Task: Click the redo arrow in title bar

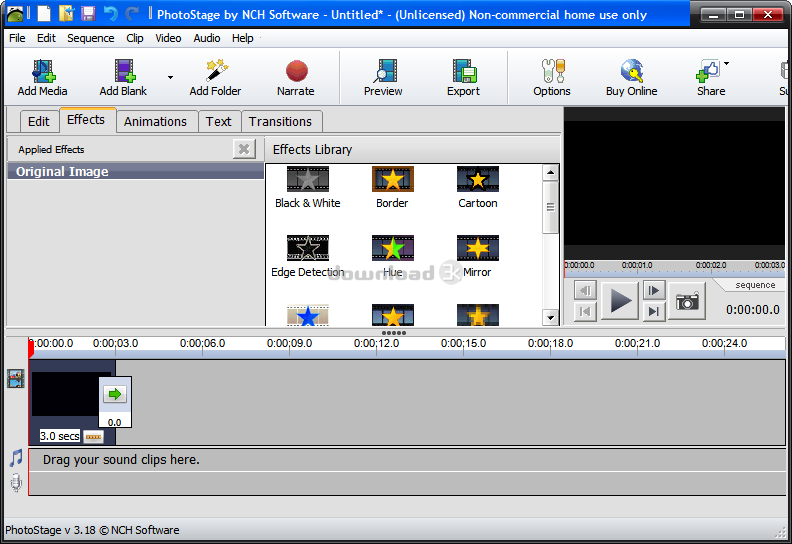Action: click(132, 14)
